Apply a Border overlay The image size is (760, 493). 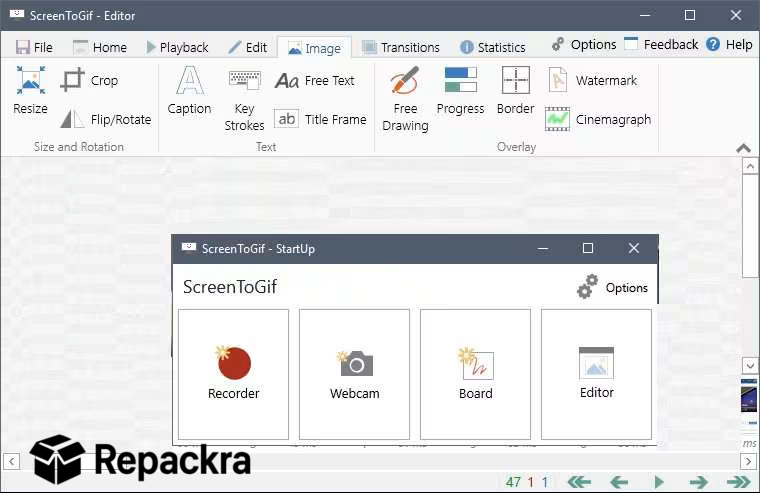515,91
